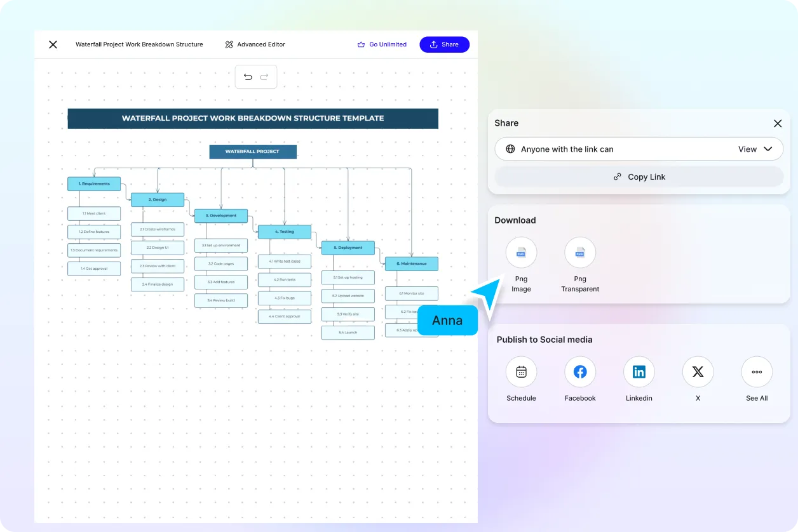Close the diagram editor with X
The image size is (798, 532).
point(53,44)
